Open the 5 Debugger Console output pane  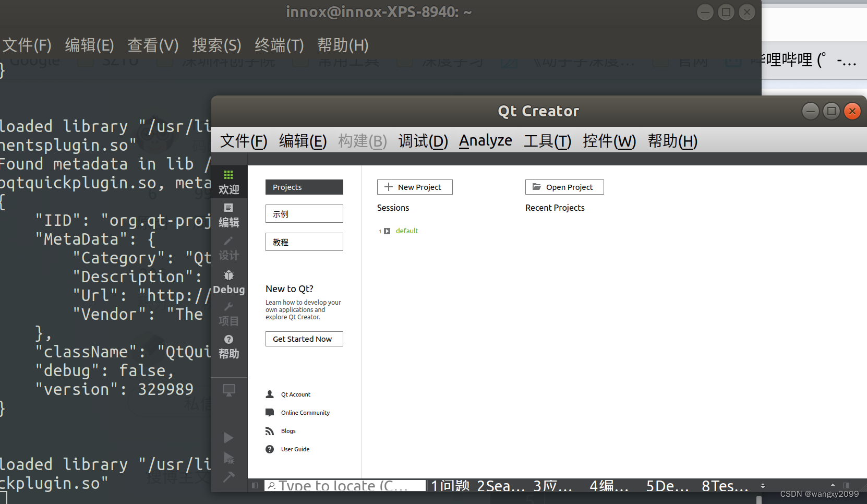pos(667,486)
